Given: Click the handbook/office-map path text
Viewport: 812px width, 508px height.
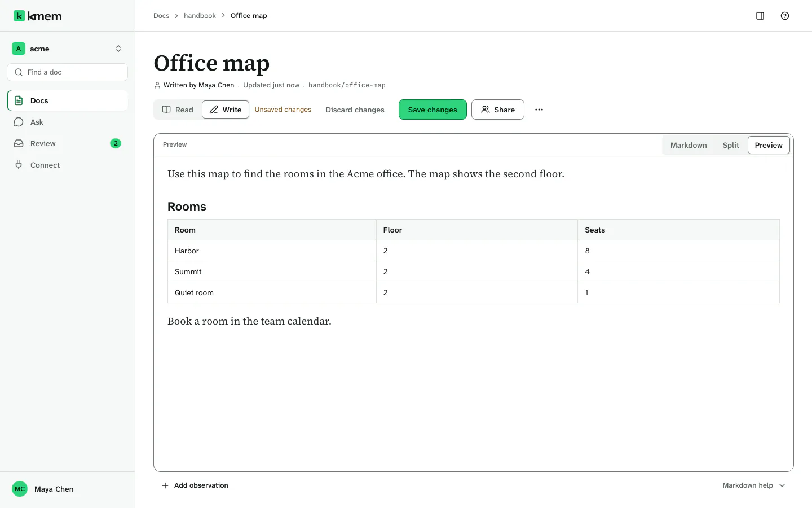Looking at the screenshot, I should [x=347, y=85].
